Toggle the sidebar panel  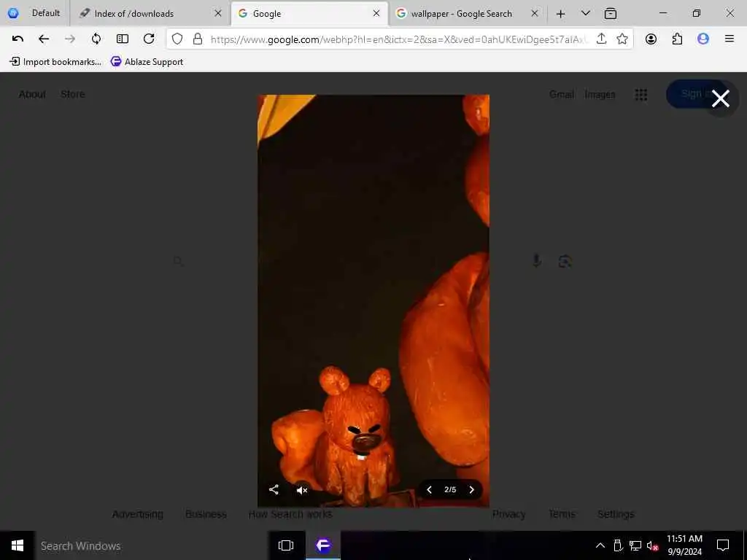click(123, 39)
